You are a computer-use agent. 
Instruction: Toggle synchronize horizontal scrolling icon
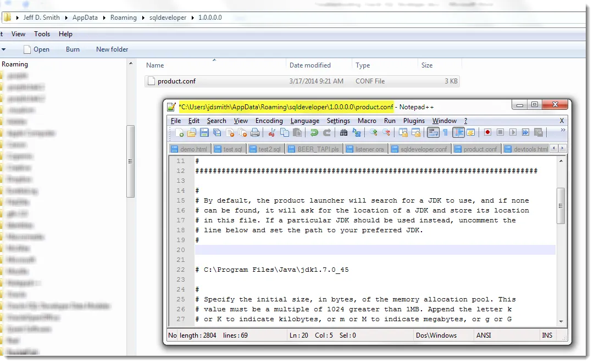pos(416,132)
